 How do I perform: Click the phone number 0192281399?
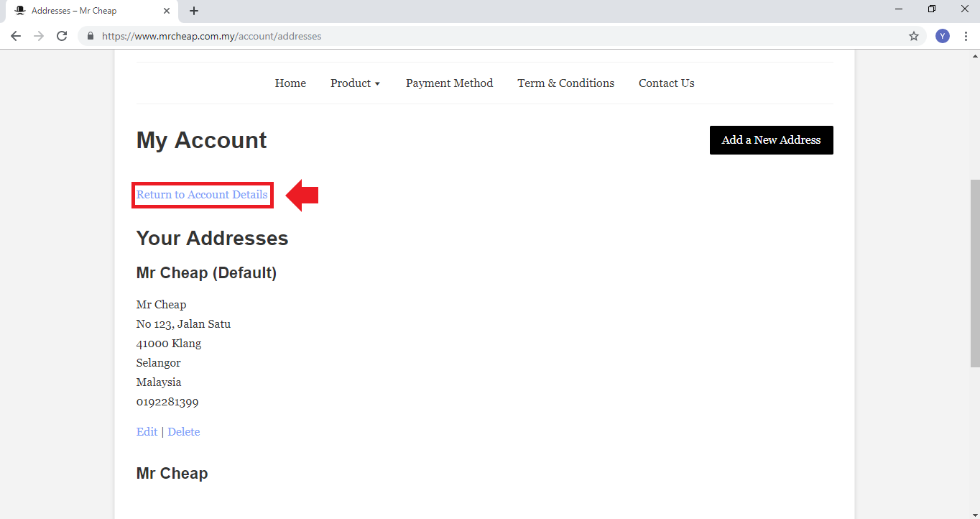(x=167, y=402)
